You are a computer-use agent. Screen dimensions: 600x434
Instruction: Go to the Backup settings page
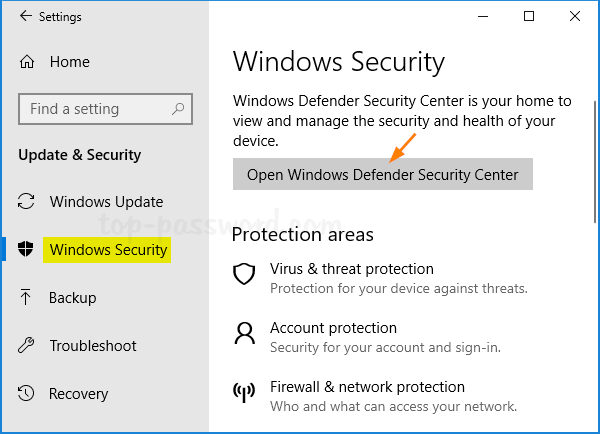click(73, 297)
